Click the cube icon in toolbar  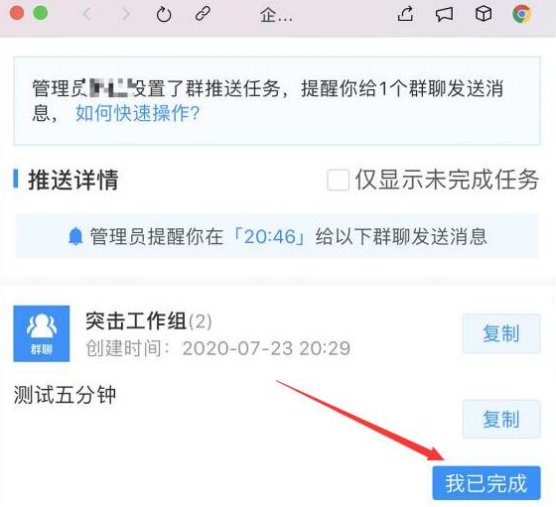[483, 14]
